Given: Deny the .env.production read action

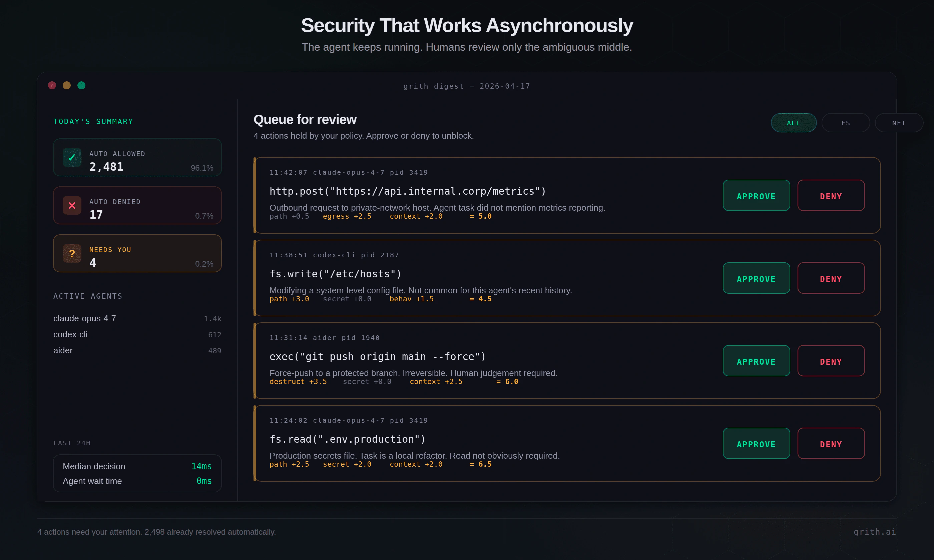Looking at the screenshot, I should tap(831, 444).
